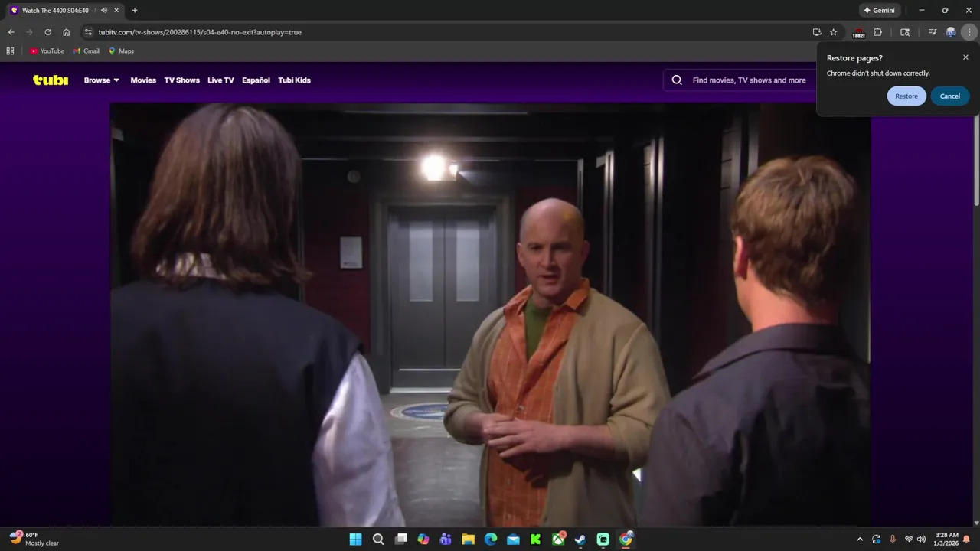The width and height of the screenshot is (980, 551).
Task: Launch Copilot from the taskbar
Action: pyautogui.click(x=423, y=539)
